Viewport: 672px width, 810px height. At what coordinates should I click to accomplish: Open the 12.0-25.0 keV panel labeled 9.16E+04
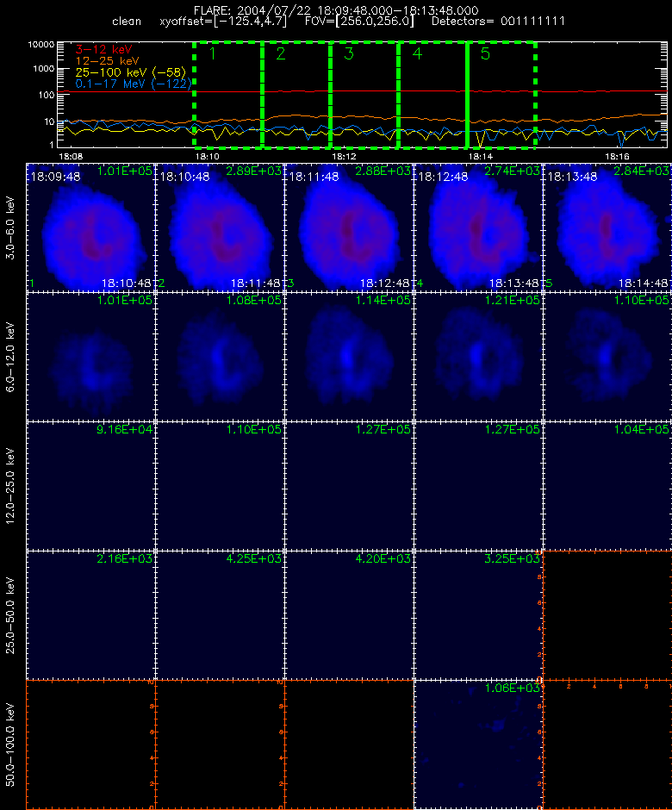click(x=91, y=486)
